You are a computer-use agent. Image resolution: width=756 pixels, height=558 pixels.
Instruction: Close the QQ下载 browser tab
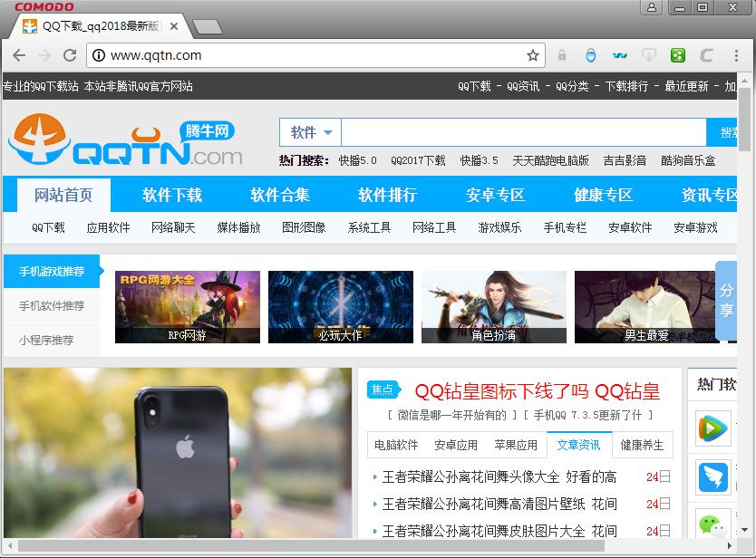point(174,26)
